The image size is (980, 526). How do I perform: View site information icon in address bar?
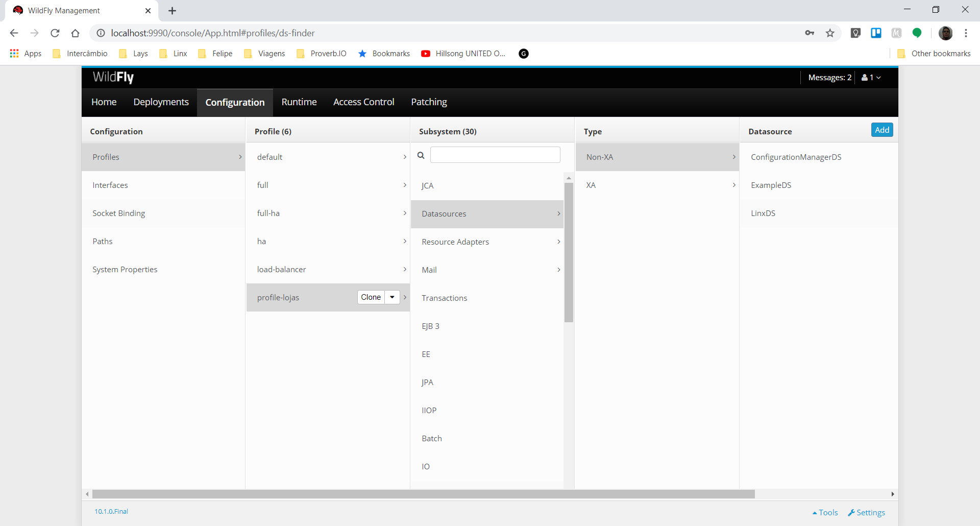click(x=101, y=33)
